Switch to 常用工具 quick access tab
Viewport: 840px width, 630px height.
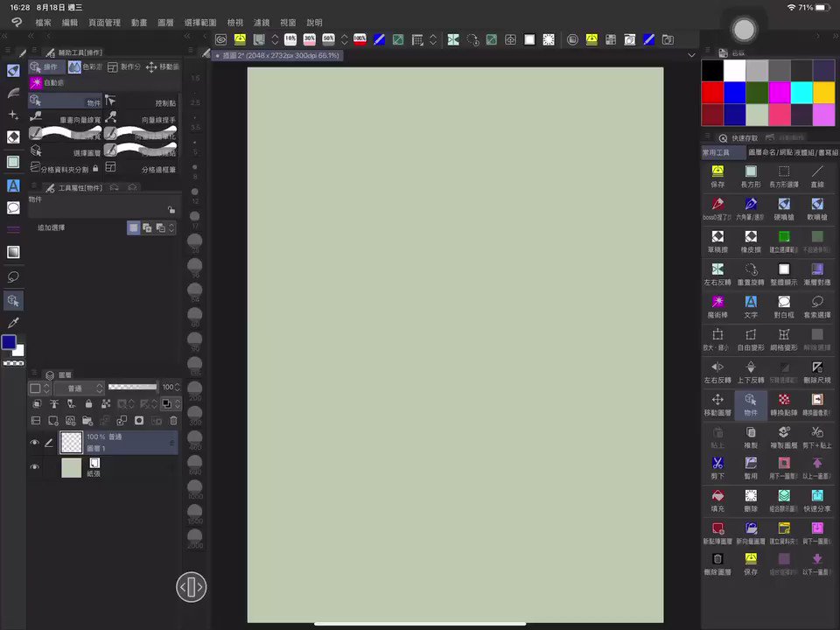723,152
